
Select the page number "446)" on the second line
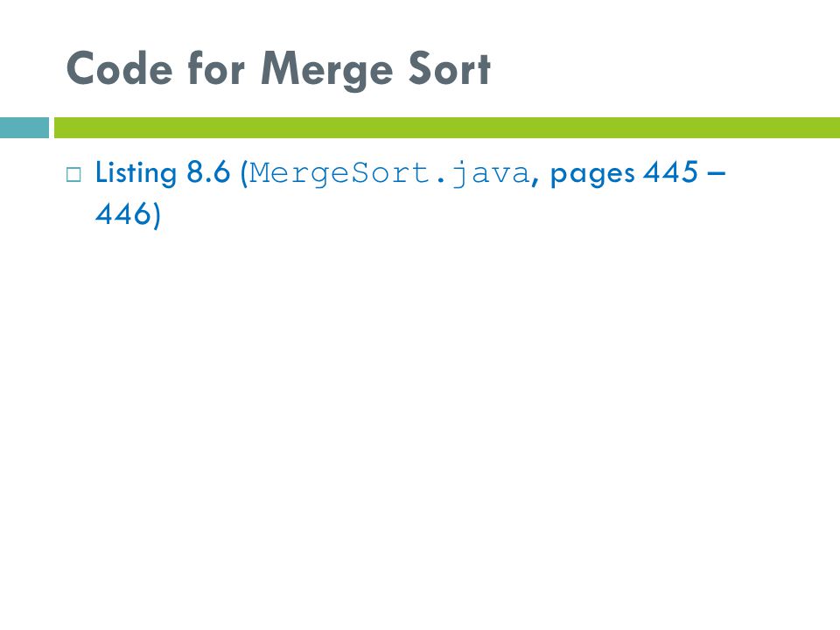(128, 214)
